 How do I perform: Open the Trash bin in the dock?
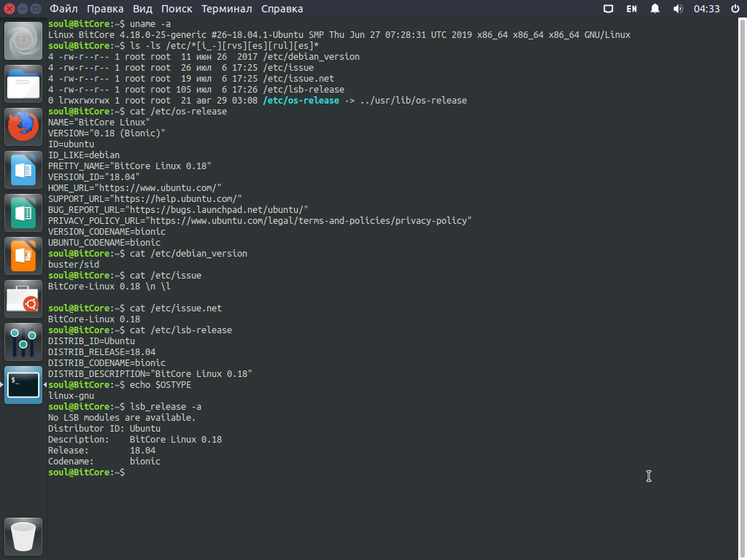tap(23, 537)
